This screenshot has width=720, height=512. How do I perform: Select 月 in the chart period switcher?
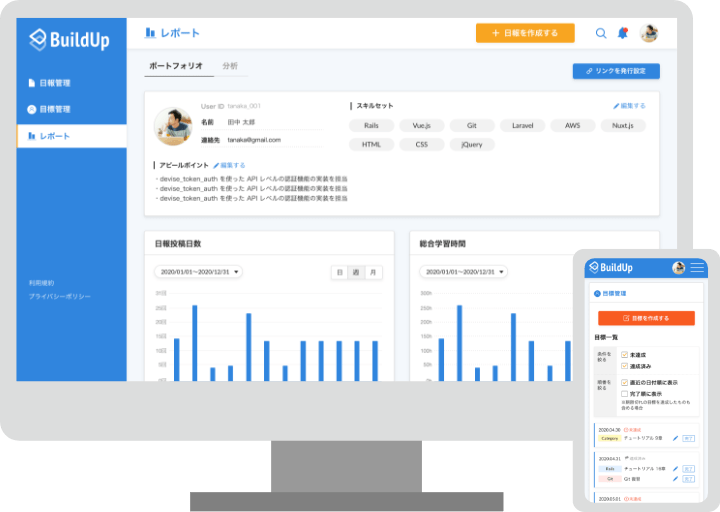click(373, 272)
